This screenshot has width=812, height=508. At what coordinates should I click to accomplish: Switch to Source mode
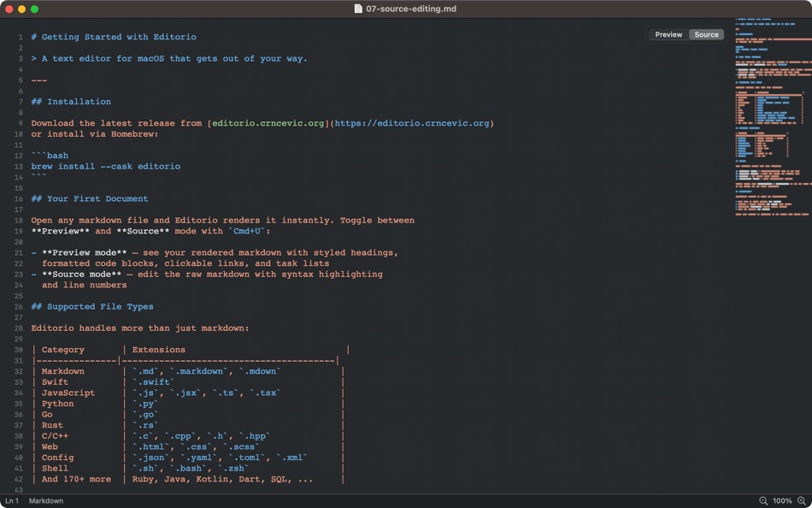[x=706, y=35]
